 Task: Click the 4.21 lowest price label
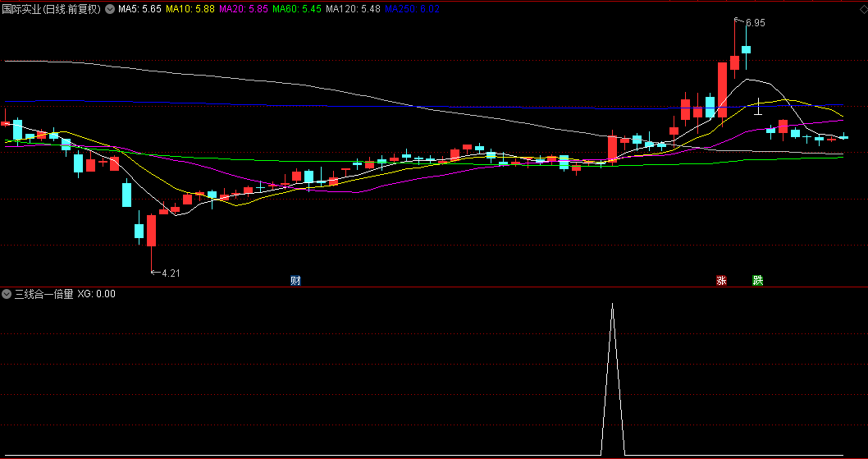(170, 273)
